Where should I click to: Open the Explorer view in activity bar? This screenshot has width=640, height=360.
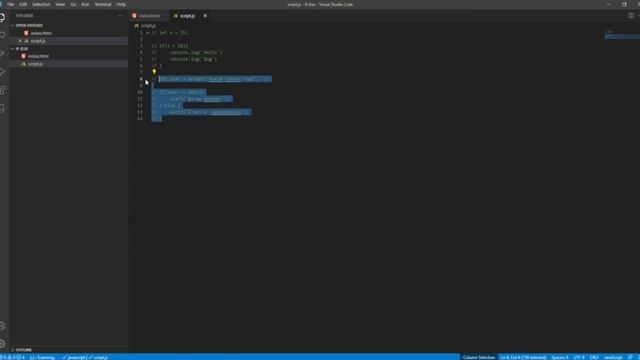3,17
